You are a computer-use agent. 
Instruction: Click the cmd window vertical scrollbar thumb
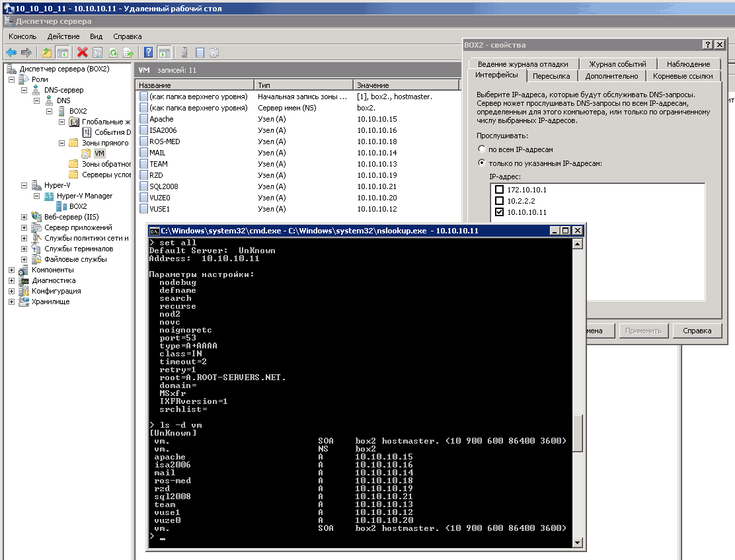click(x=578, y=432)
